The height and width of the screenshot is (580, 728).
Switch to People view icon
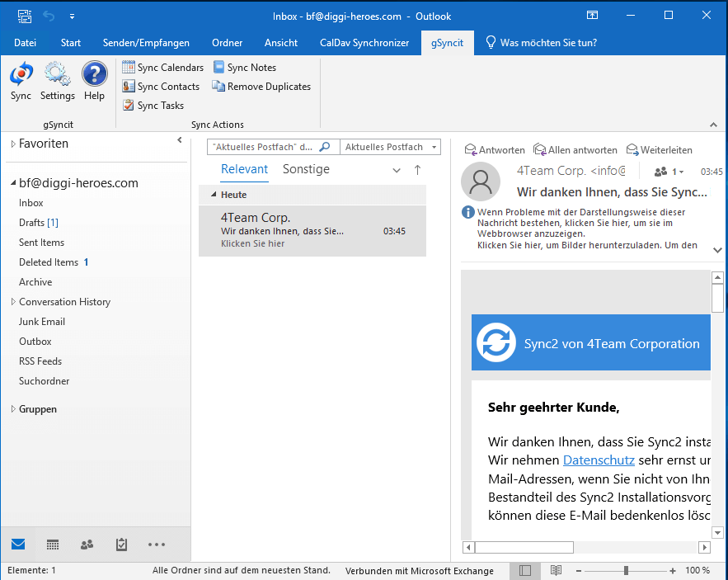coord(87,545)
